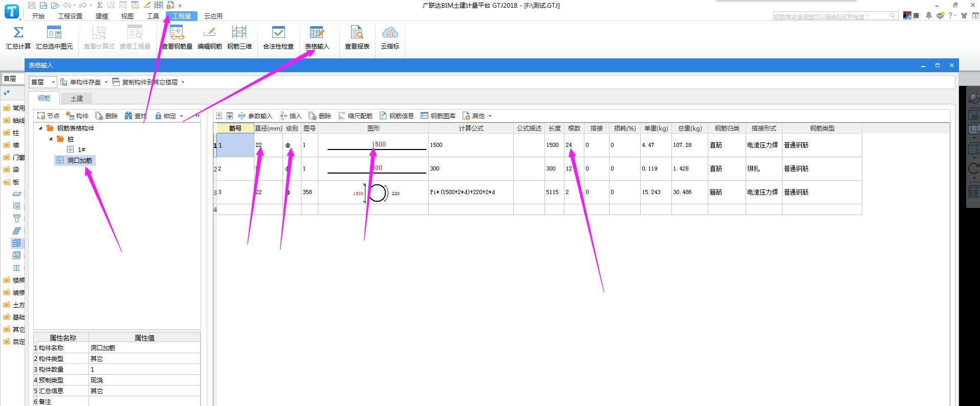
Task: Click the circular stirrup shape in row 3
Action: click(x=377, y=193)
